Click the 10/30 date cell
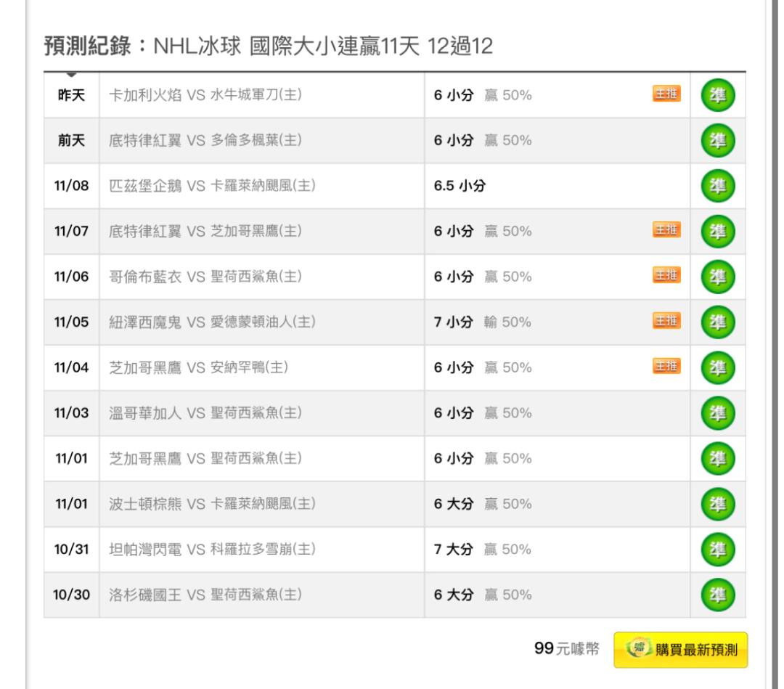The width and height of the screenshot is (784, 689). pyautogui.click(x=71, y=595)
